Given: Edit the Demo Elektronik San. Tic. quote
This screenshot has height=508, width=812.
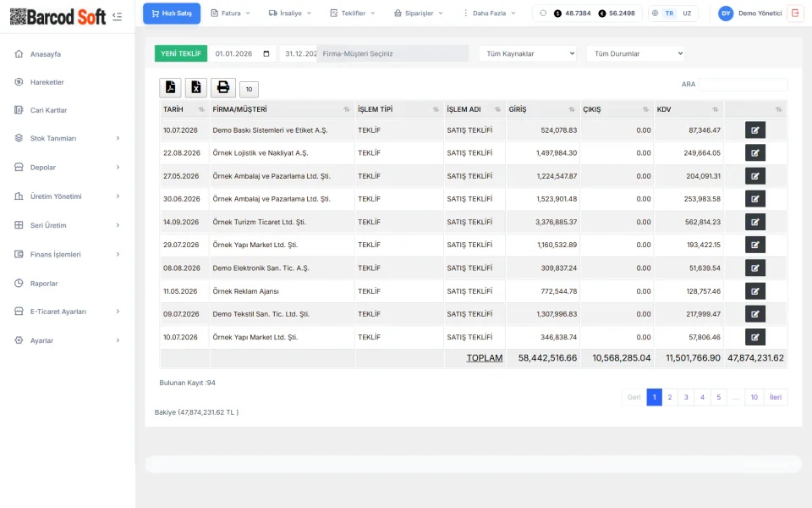Looking at the screenshot, I should (755, 268).
